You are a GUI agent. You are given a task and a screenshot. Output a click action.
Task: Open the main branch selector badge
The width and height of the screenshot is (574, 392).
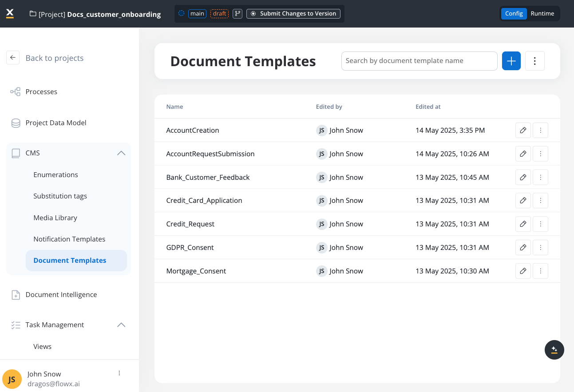pos(197,14)
